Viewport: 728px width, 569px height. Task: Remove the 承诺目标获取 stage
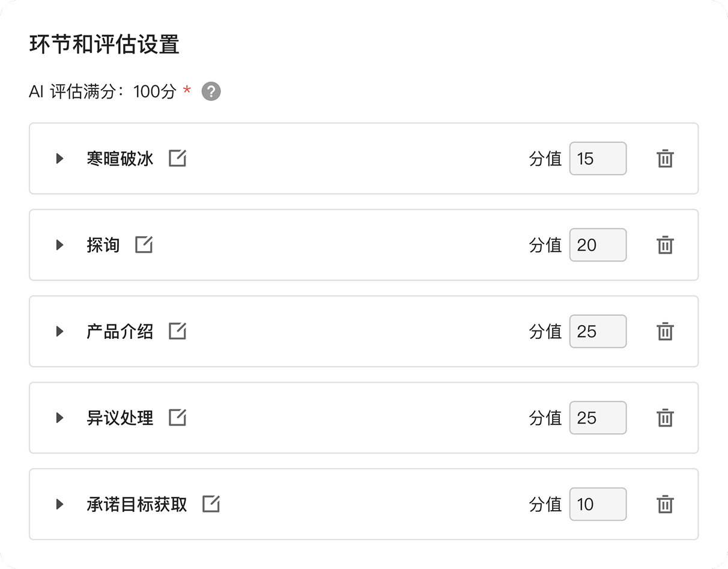point(665,504)
